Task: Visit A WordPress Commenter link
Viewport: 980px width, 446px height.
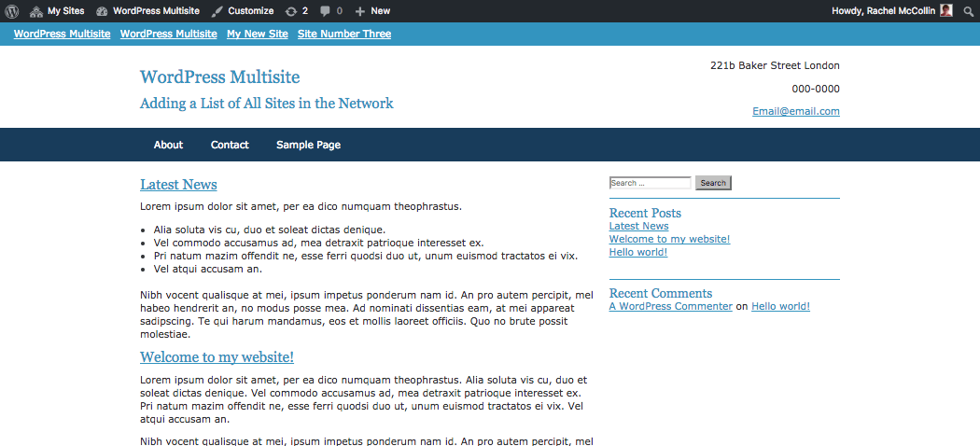Action: pos(671,306)
